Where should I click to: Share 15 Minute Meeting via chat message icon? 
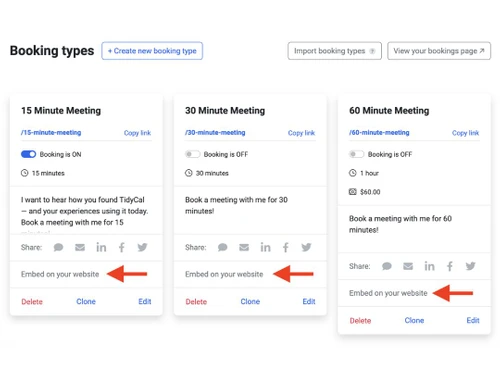[58, 247]
